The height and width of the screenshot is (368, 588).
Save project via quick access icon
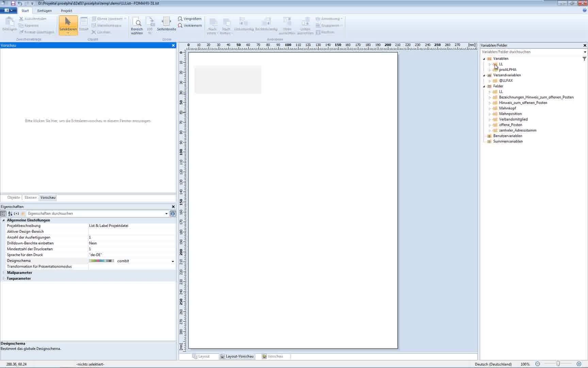[13, 3]
